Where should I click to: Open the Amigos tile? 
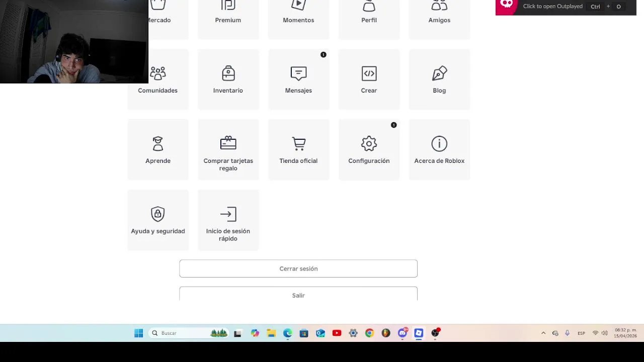(439, 19)
